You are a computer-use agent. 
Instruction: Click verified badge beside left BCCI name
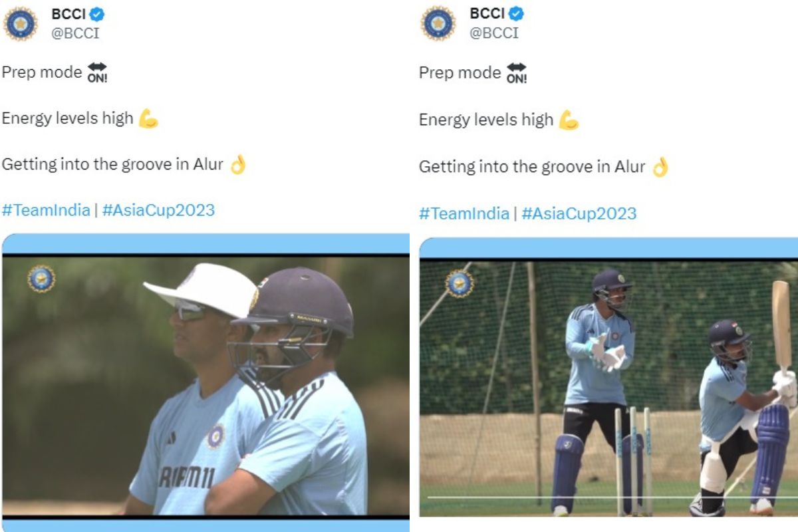tap(98, 14)
